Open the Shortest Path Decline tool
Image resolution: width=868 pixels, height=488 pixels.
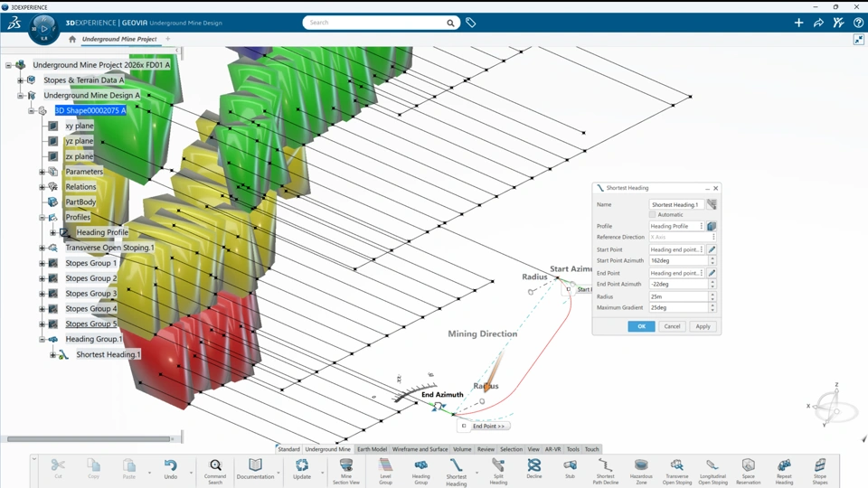click(x=606, y=471)
